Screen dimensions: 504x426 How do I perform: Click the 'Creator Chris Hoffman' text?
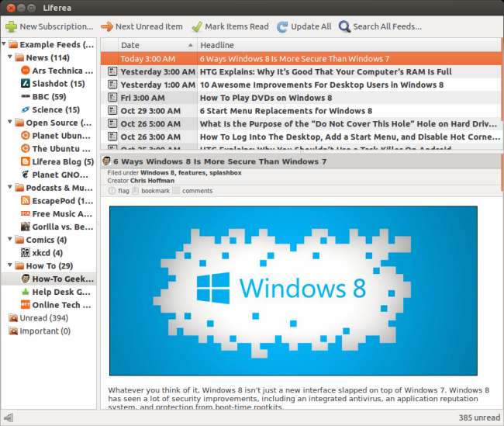[141, 181]
